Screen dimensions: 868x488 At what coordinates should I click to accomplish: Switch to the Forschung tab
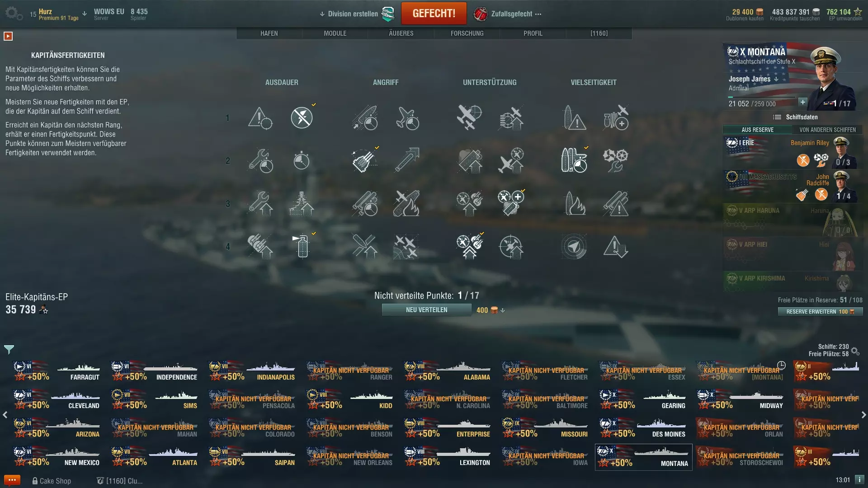[x=467, y=33]
